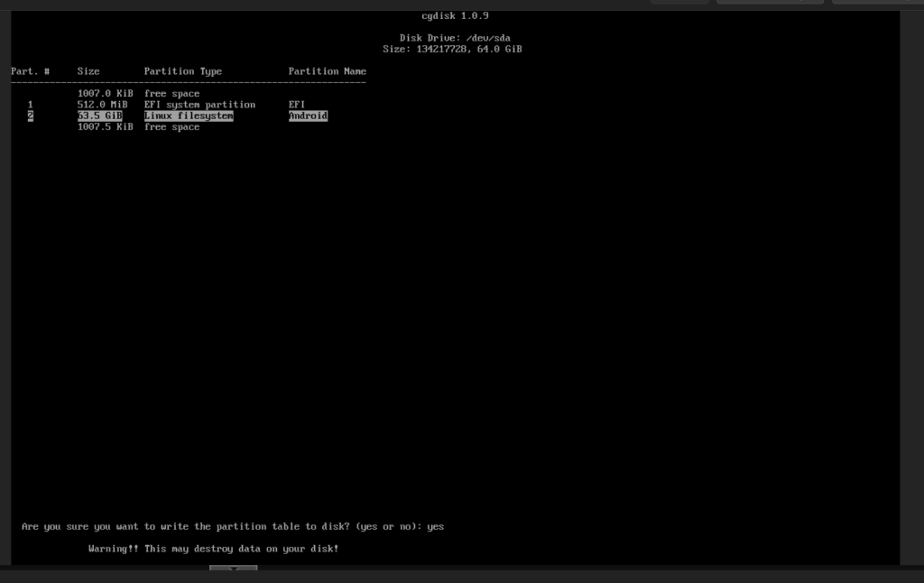Viewport: 924px width, 583px height.
Task: Click the 'Warning!!' destroy data message
Action: pyautogui.click(x=213, y=549)
